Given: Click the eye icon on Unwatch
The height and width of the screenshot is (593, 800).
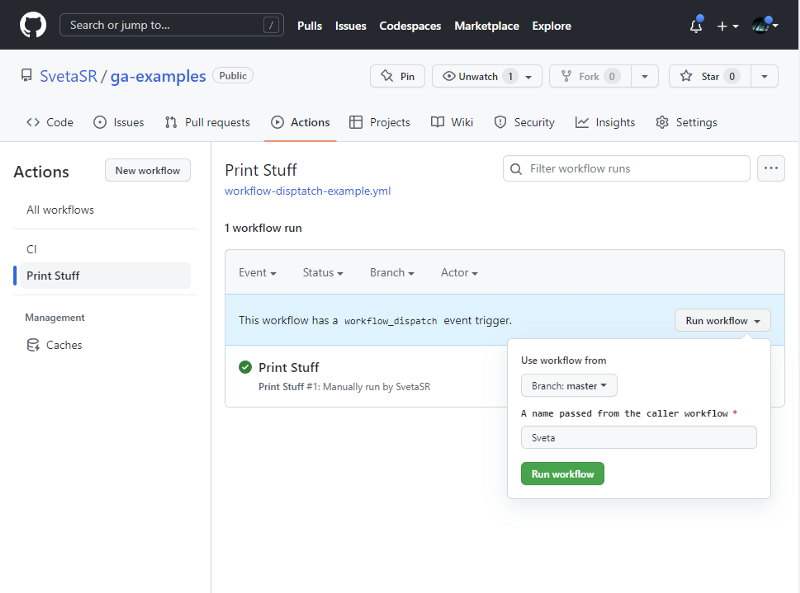Looking at the screenshot, I should click(448, 76).
